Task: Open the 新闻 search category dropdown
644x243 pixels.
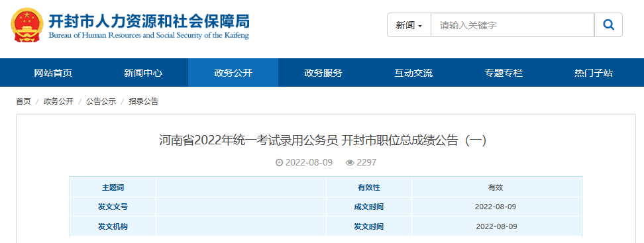Action: (409, 25)
